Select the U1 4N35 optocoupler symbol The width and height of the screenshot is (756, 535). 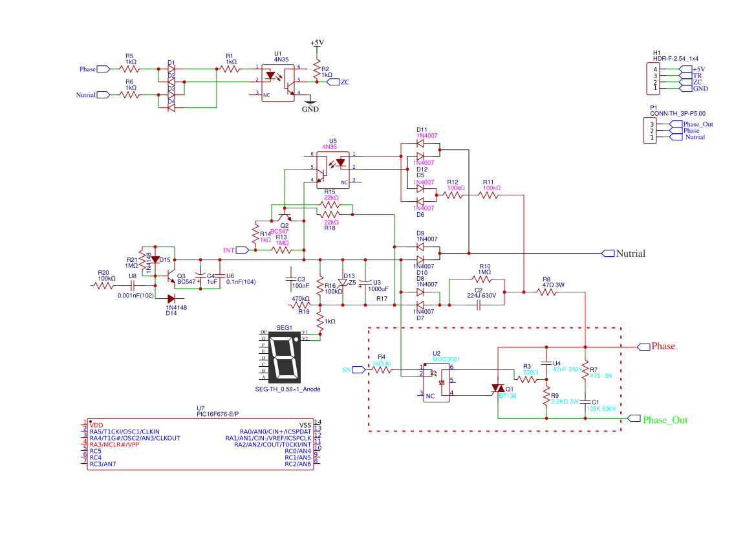click(x=278, y=80)
